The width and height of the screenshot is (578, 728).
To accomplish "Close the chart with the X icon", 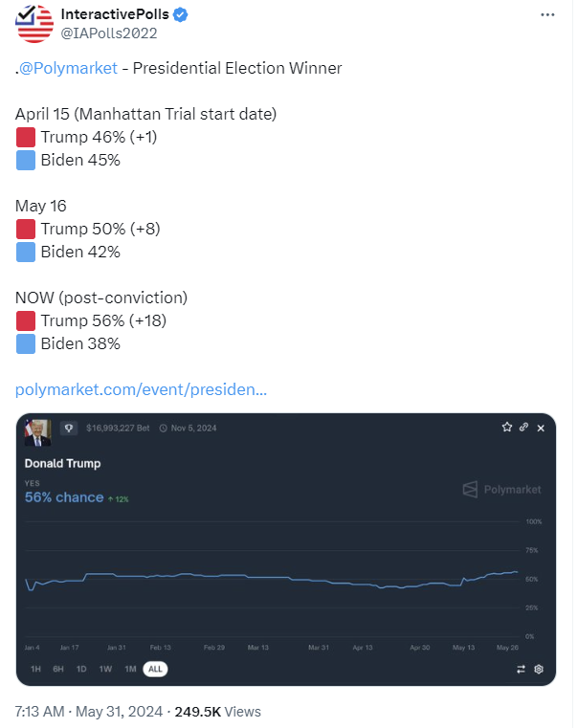I will (x=541, y=428).
